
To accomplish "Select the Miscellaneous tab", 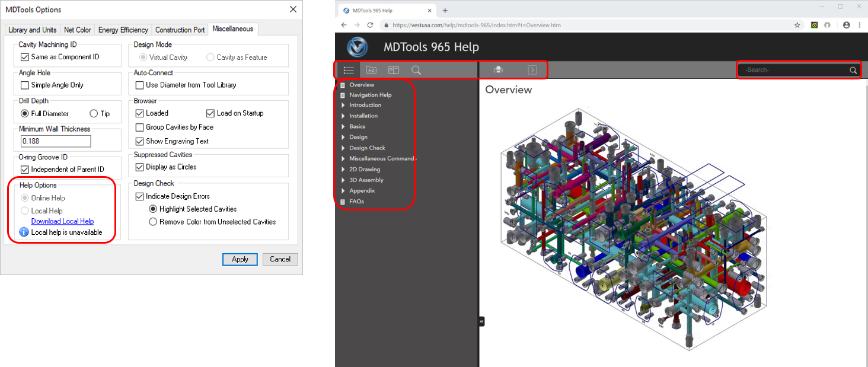I will [233, 28].
